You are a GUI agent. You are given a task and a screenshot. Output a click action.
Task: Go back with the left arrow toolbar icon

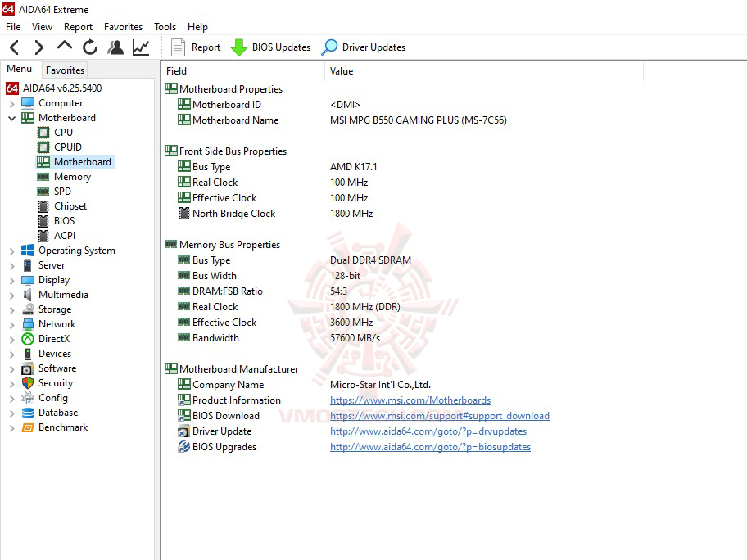[x=14, y=47]
